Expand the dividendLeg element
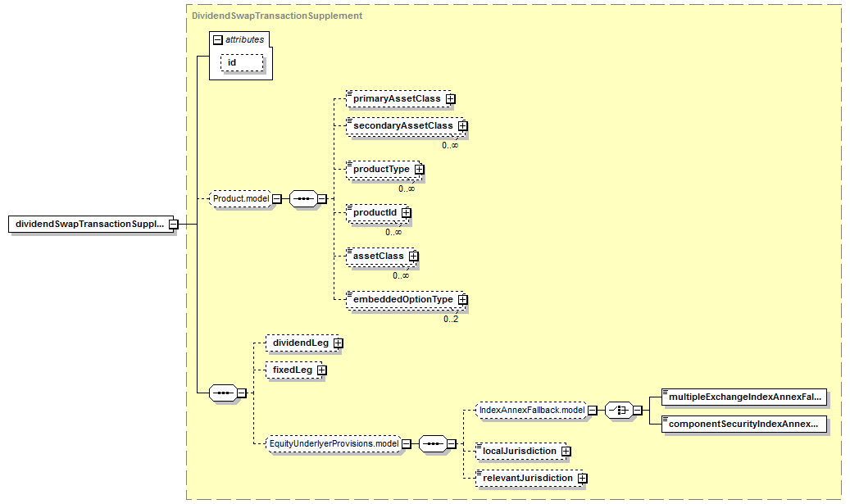The width and height of the screenshot is (850, 504). click(x=339, y=343)
